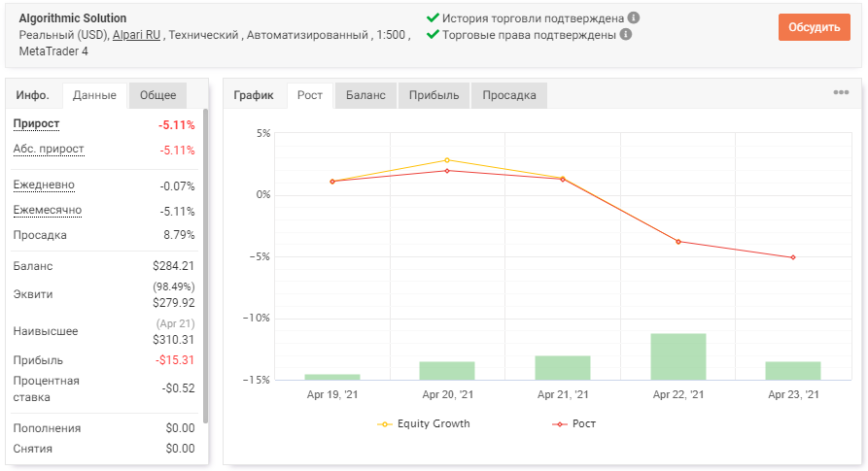868x471 pixels.
Task: Click the Абс. прирост label
Action: tap(49, 149)
